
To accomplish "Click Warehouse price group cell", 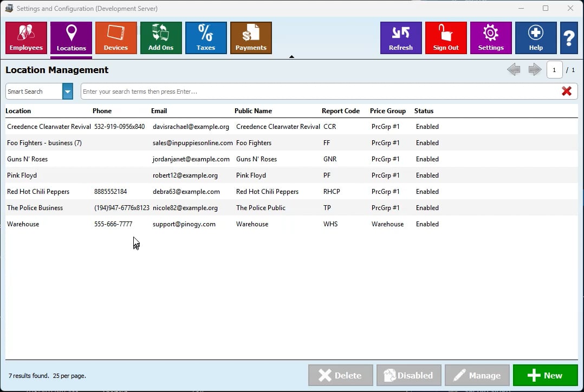I will (x=388, y=224).
